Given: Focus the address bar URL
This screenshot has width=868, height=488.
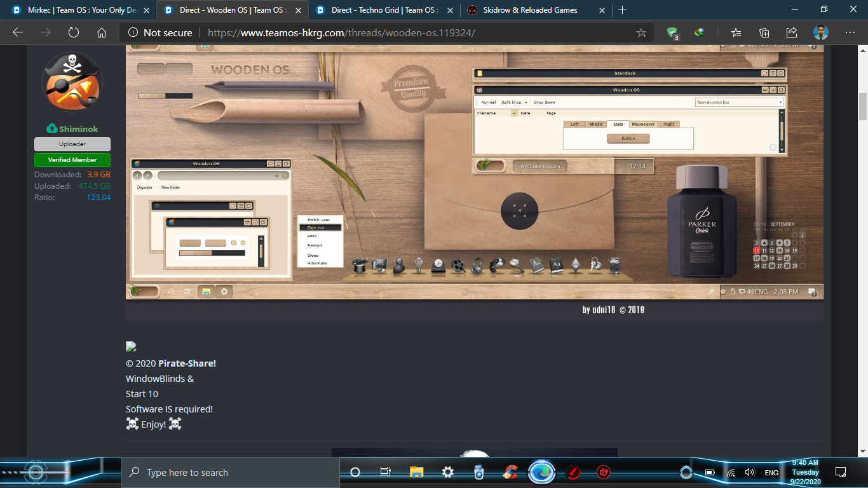Looking at the screenshot, I should point(341,33).
